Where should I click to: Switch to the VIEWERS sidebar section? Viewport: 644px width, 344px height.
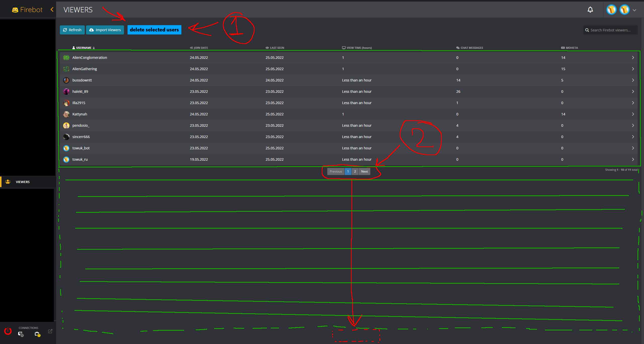point(23,182)
